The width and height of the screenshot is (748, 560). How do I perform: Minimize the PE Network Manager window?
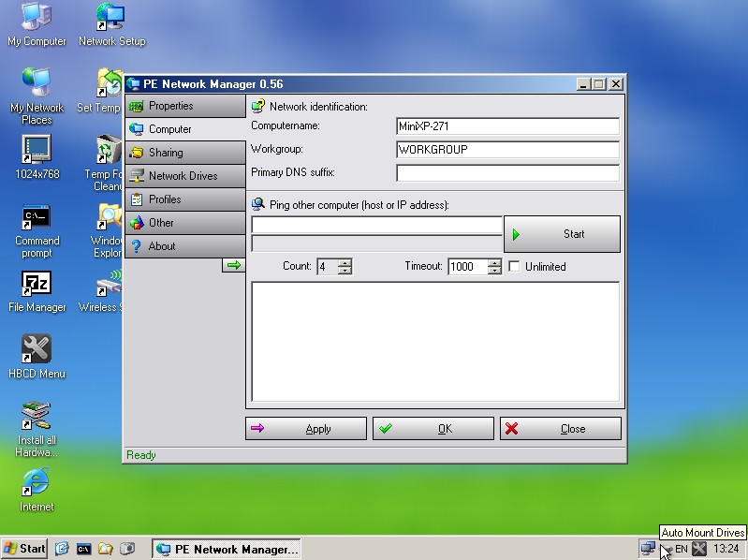(583, 84)
